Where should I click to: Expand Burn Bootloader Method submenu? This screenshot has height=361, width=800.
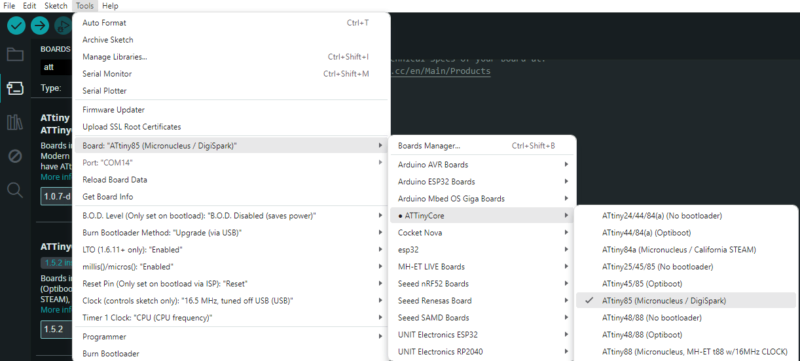click(x=232, y=233)
